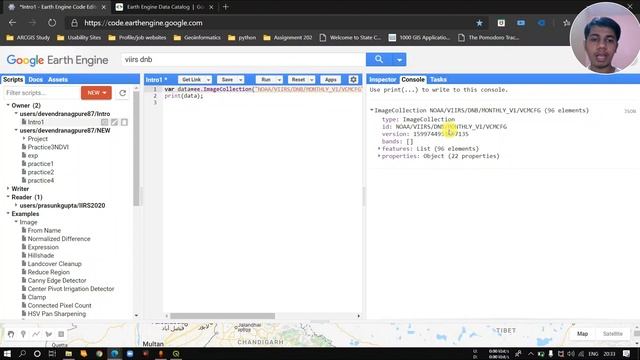The width and height of the screenshot is (640, 360).
Task: Select the draw line map tool
Action: click(x=36, y=334)
